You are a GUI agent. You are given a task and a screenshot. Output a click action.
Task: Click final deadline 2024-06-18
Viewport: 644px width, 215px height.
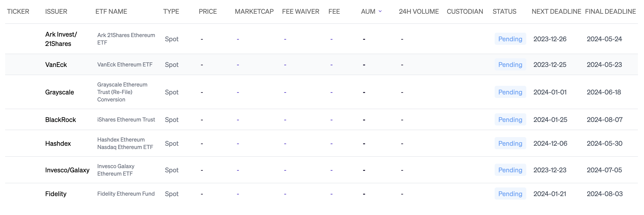click(604, 92)
